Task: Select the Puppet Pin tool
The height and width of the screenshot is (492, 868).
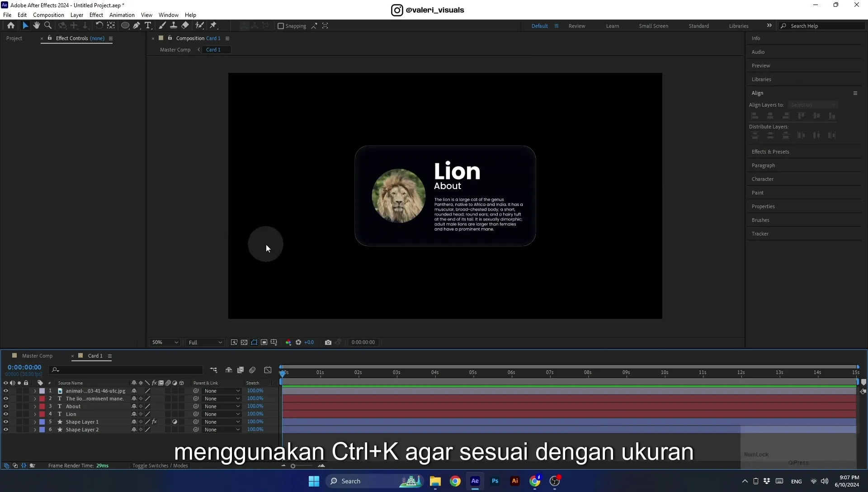Action: point(213,26)
